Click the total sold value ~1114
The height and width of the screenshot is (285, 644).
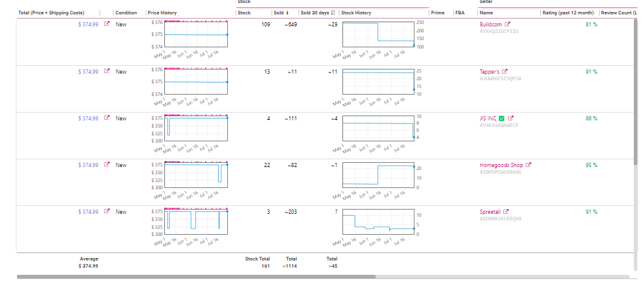point(290,266)
